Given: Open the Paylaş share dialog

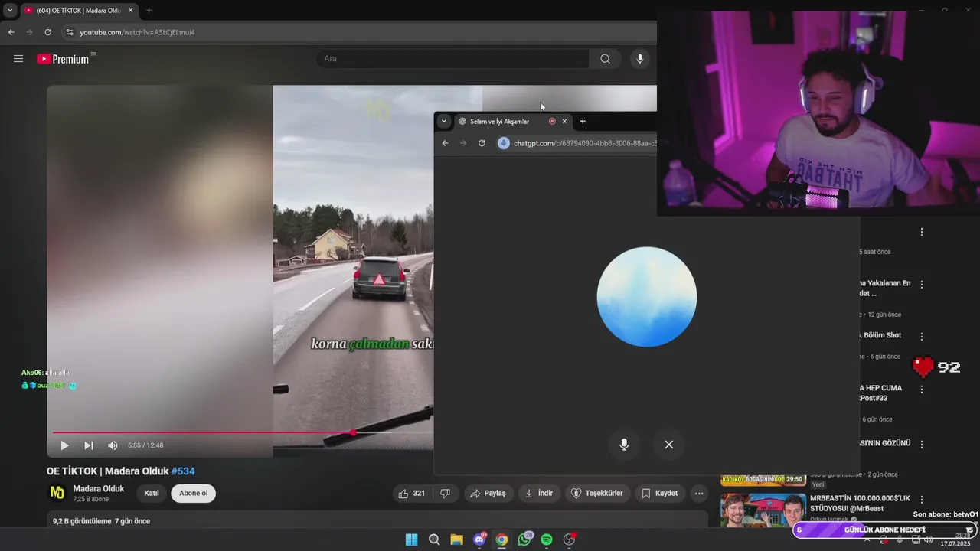Looking at the screenshot, I should 488,494.
